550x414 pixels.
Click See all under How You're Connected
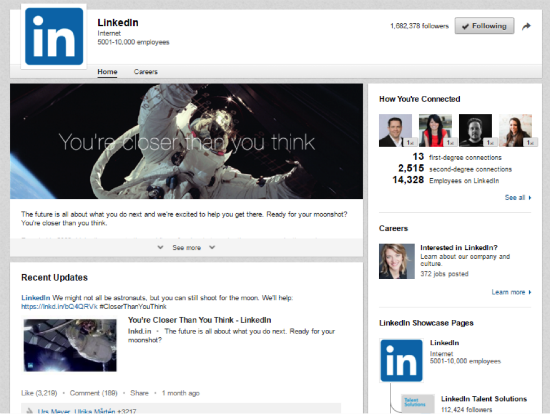point(518,198)
